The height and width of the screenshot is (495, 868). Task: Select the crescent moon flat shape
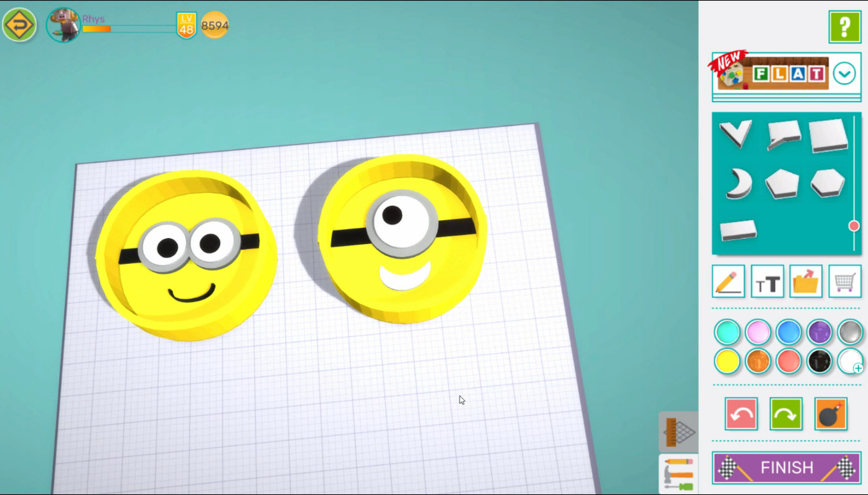coord(738,183)
